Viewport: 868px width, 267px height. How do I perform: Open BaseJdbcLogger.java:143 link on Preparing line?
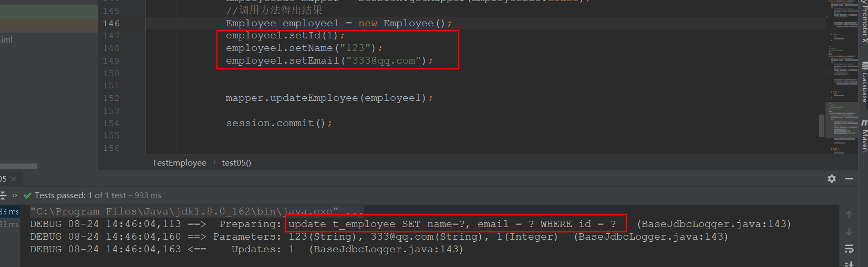click(714, 224)
